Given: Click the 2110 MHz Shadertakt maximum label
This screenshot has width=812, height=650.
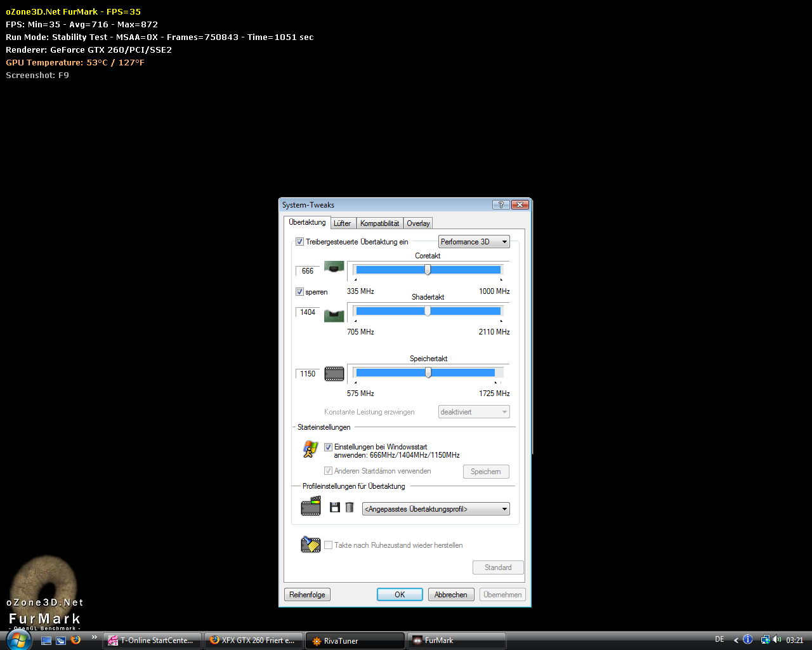Looking at the screenshot, I should pos(494,332).
